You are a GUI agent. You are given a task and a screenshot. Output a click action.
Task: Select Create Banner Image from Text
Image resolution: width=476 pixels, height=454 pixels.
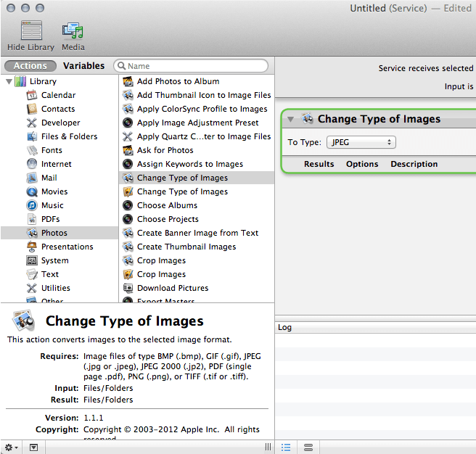point(197,233)
